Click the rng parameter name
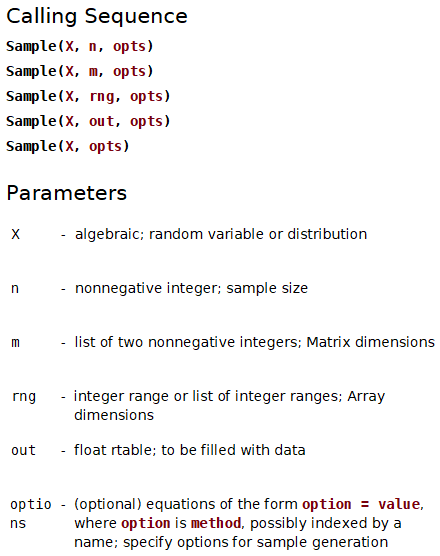440x556 pixels. point(24,397)
